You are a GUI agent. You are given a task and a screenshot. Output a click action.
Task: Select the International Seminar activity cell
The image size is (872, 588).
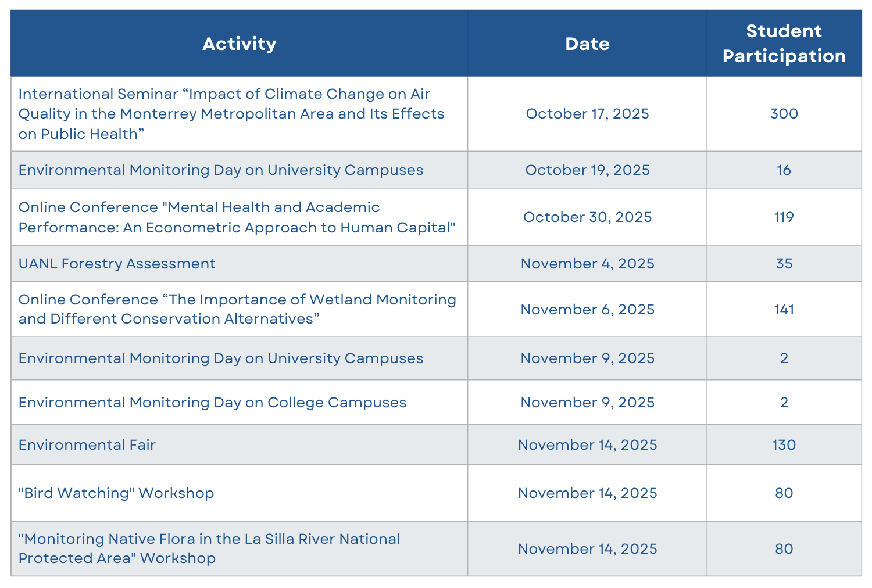[x=239, y=114]
